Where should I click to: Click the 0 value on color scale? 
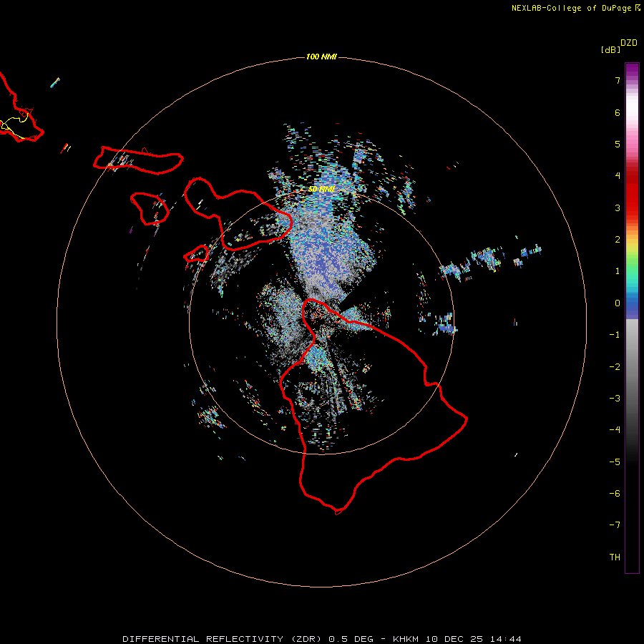(x=618, y=303)
